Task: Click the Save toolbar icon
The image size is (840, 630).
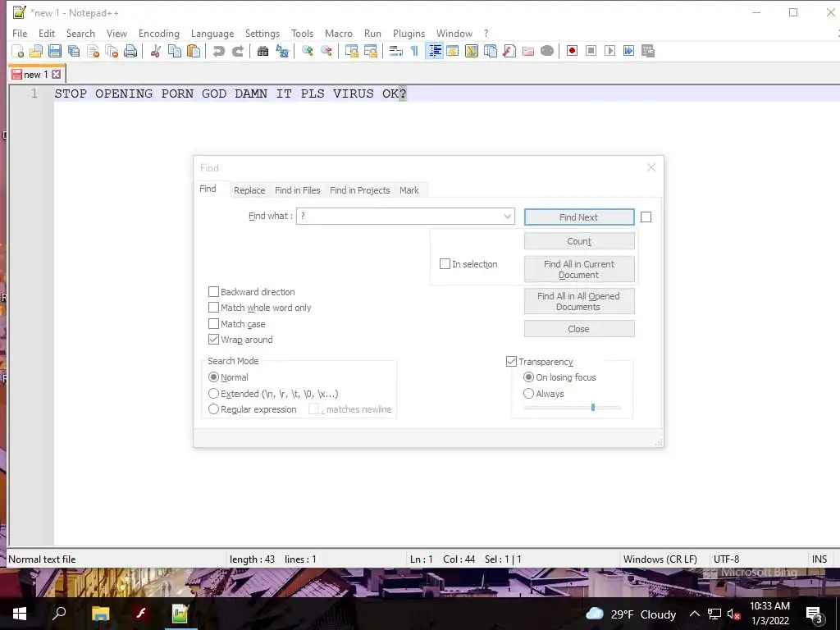Action: [x=55, y=51]
